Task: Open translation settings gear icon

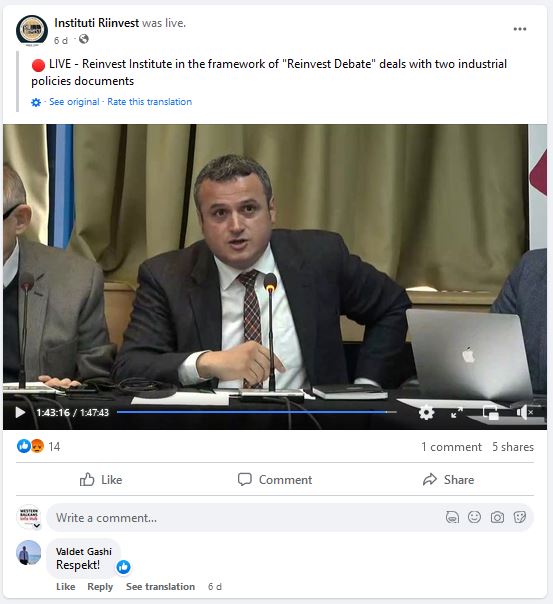Action: click(x=36, y=102)
